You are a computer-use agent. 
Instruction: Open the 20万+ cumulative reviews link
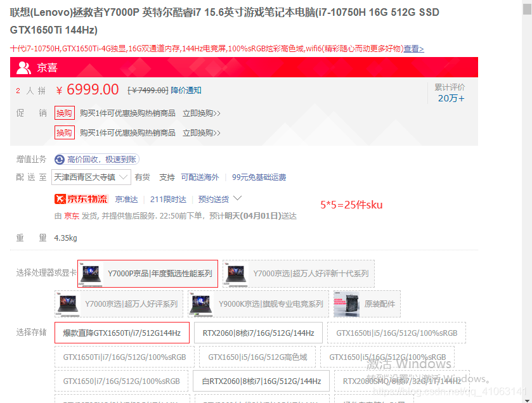(451, 98)
